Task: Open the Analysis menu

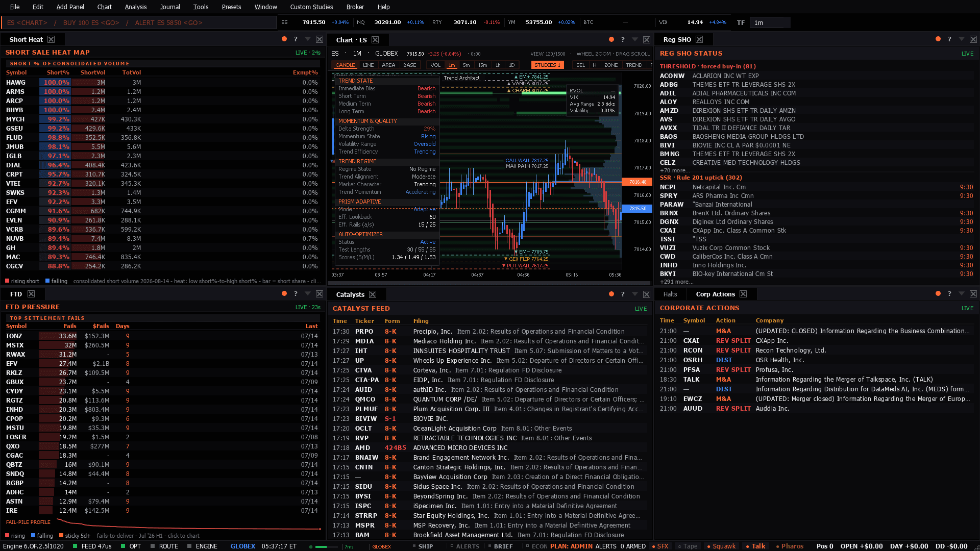Action: [136, 7]
